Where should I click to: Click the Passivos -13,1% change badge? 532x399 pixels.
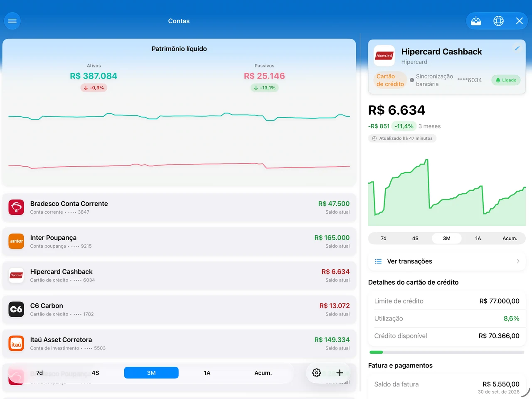(x=264, y=88)
